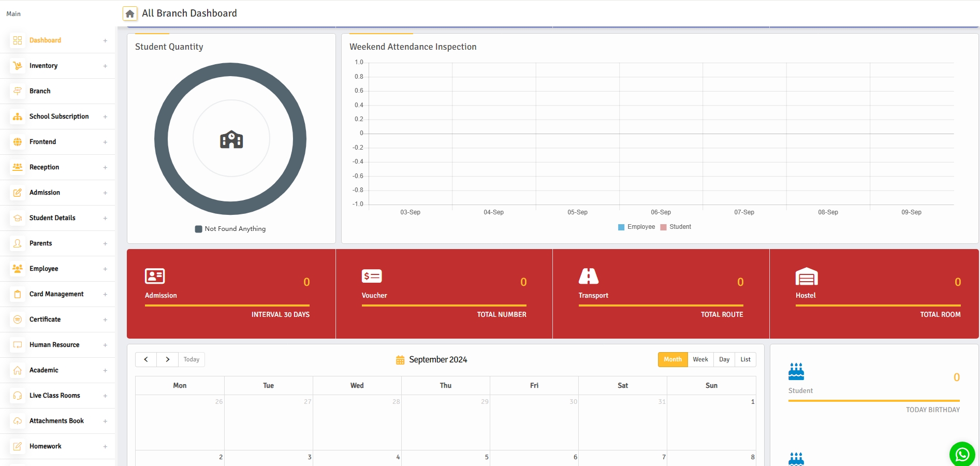980x466 pixels.
Task: Open the Branch menu item
Action: coord(40,91)
